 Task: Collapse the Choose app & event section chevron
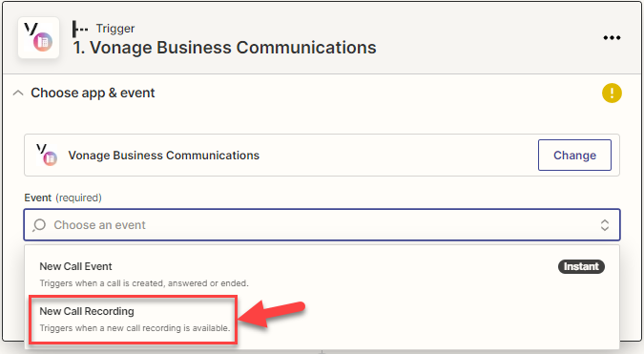(x=18, y=93)
